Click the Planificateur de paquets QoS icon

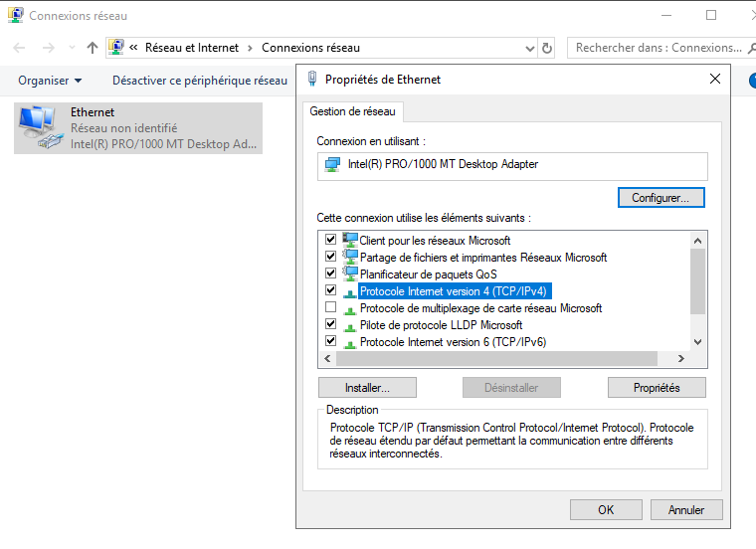point(349,274)
